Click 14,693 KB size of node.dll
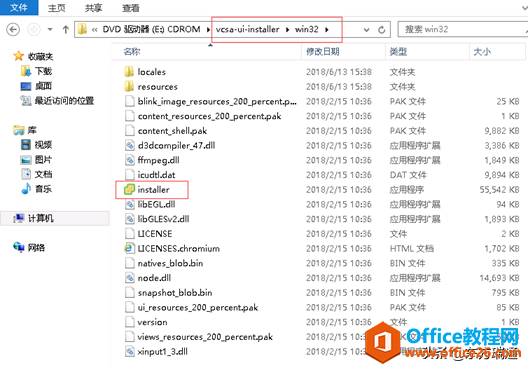 pos(499,278)
